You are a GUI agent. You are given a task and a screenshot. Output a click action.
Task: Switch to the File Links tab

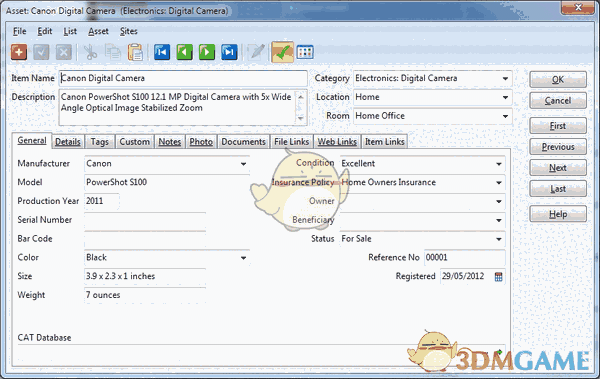click(292, 142)
